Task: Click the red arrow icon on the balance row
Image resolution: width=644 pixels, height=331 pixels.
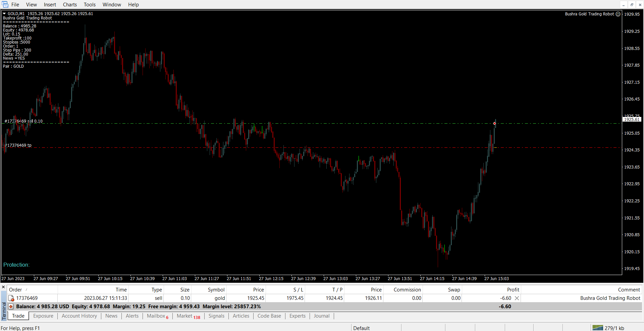Action: coord(11,307)
